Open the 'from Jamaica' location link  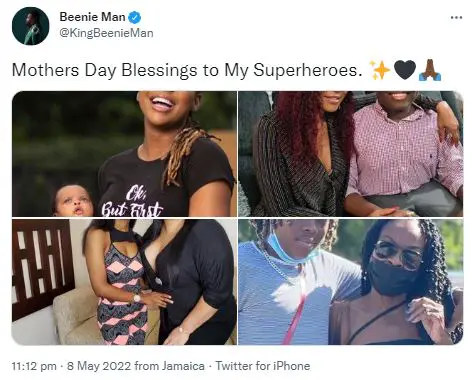pyautogui.click(x=169, y=366)
